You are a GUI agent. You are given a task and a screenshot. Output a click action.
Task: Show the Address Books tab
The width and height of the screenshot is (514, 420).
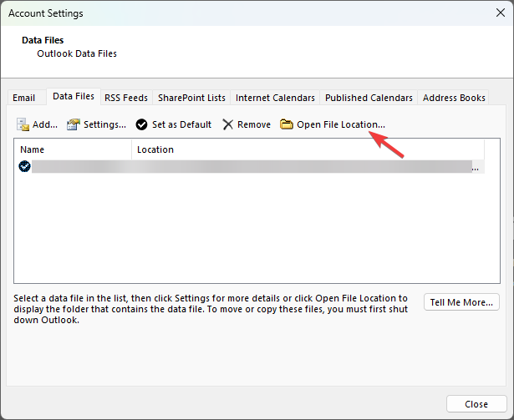coord(454,98)
